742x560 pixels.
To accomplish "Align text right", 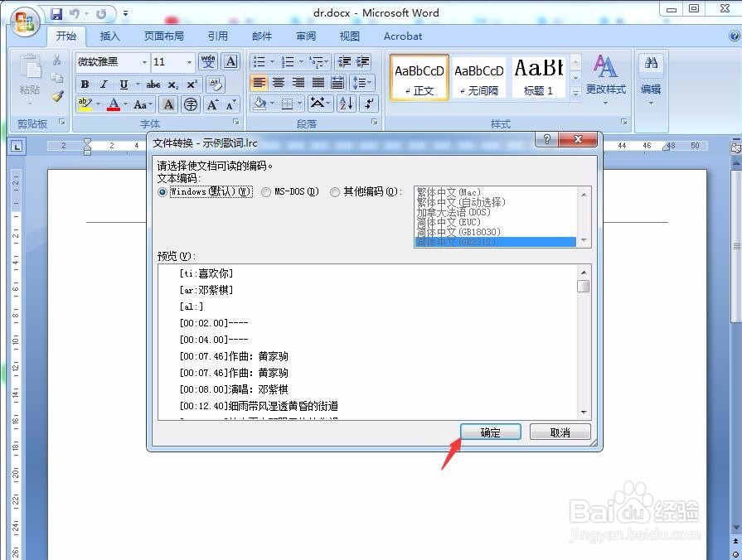I will coord(298,83).
